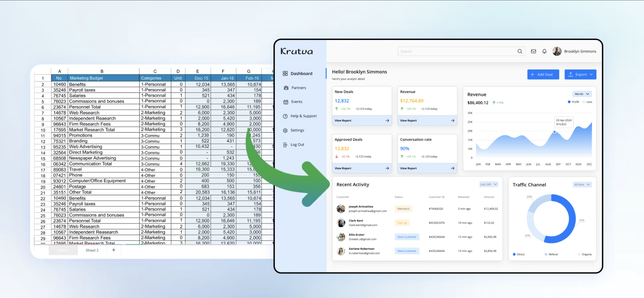Add a new sheet with plus icon
The image size is (644, 298).
click(x=114, y=250)
